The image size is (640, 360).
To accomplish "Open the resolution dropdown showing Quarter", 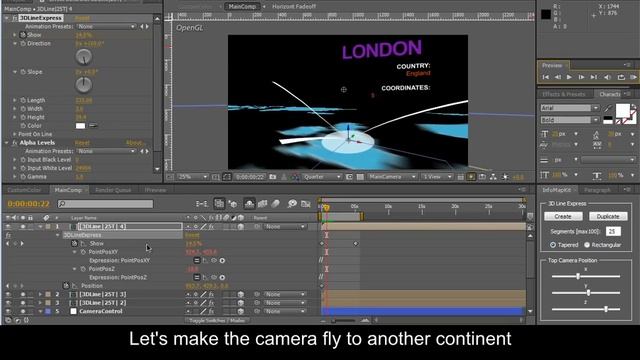I will [x=322, y=177].
